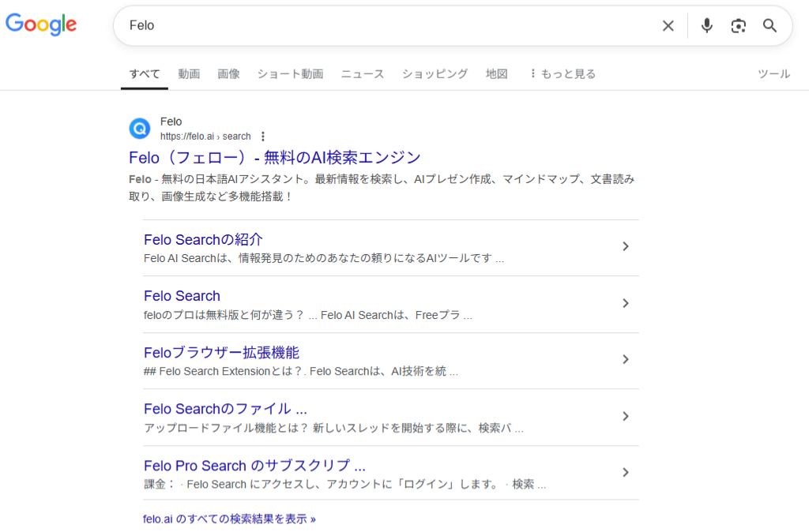The height and width of the screenshot is (532, 809).
Task: Submit search with magnifying glass icon
Action: pos(769,26)
